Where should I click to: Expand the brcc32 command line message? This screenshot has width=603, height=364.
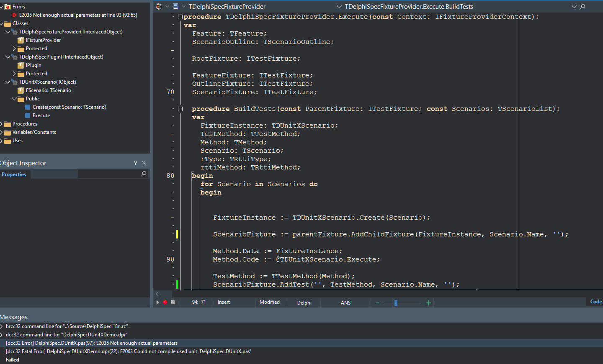pyautogui.click(x=2, y=326)
